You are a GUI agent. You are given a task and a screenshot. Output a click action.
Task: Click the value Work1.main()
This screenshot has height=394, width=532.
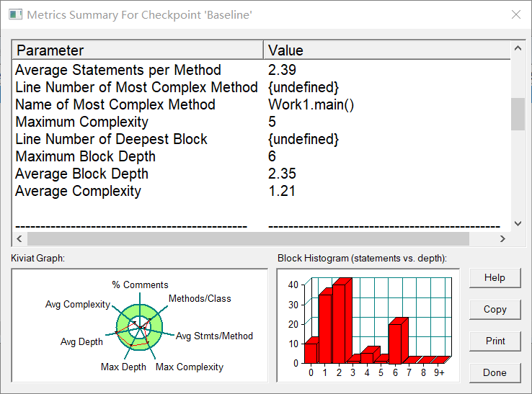(311, 104)
